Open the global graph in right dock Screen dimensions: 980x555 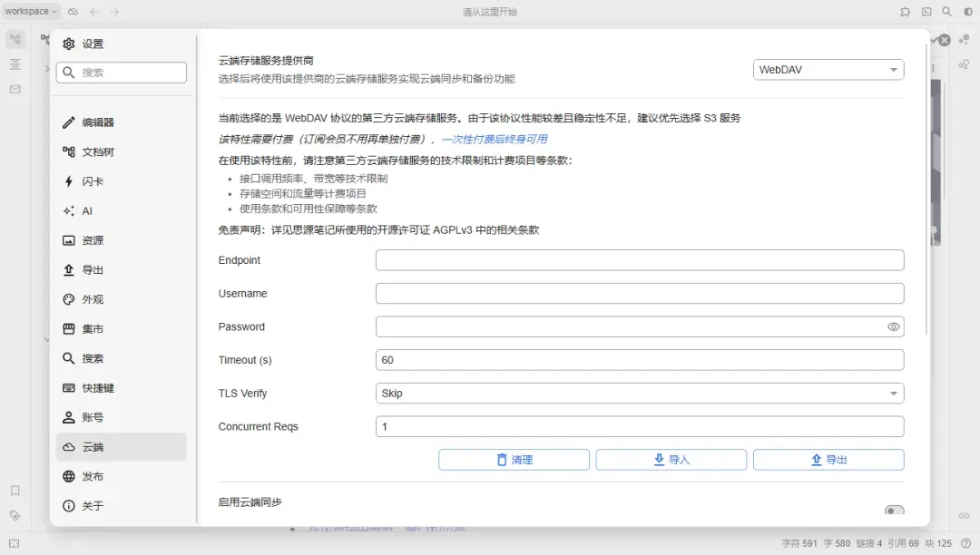coord(965,64)
